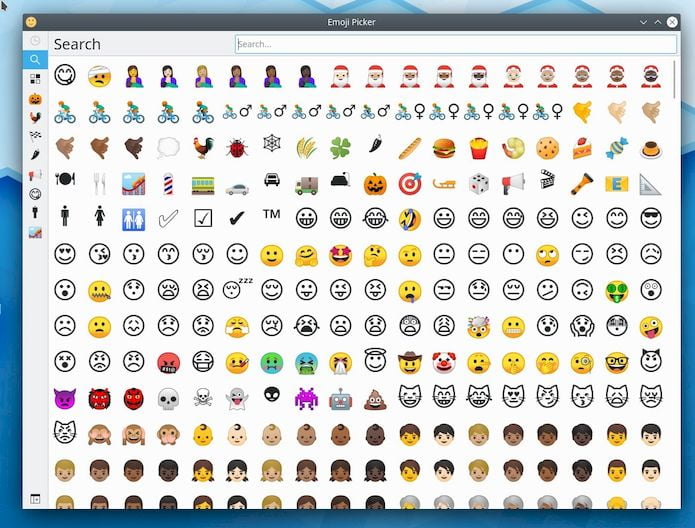Choose the purple angry devil emoji
The width and height of the screenshot is (695, 528).
coord(65,399)
